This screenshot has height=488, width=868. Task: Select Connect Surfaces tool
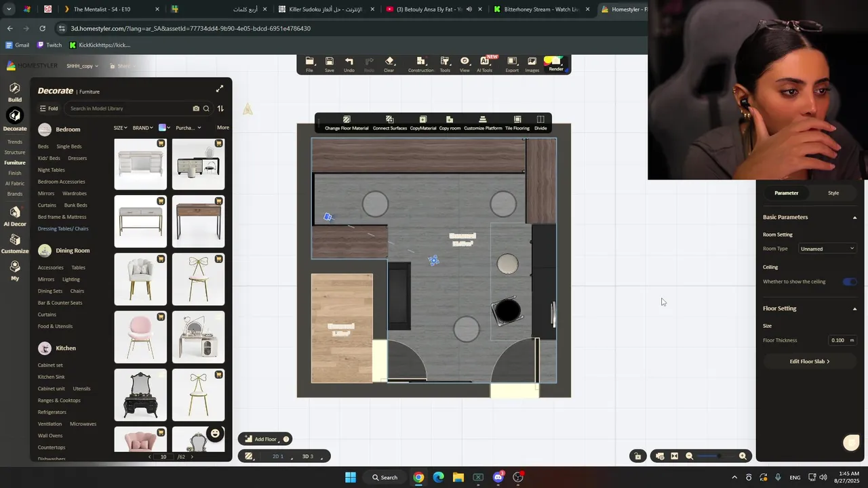tap(390, 123)
